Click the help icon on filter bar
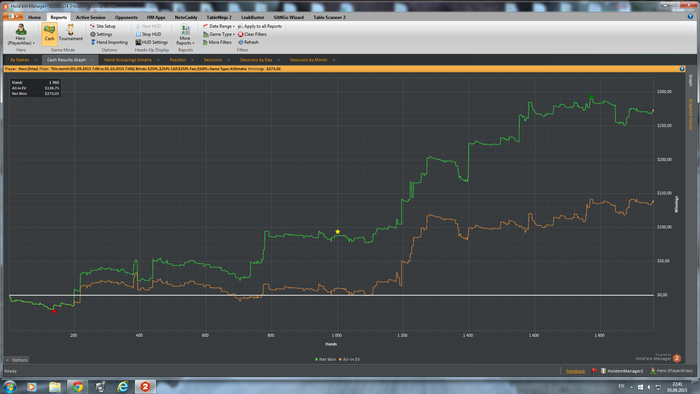 click(682, 69)
